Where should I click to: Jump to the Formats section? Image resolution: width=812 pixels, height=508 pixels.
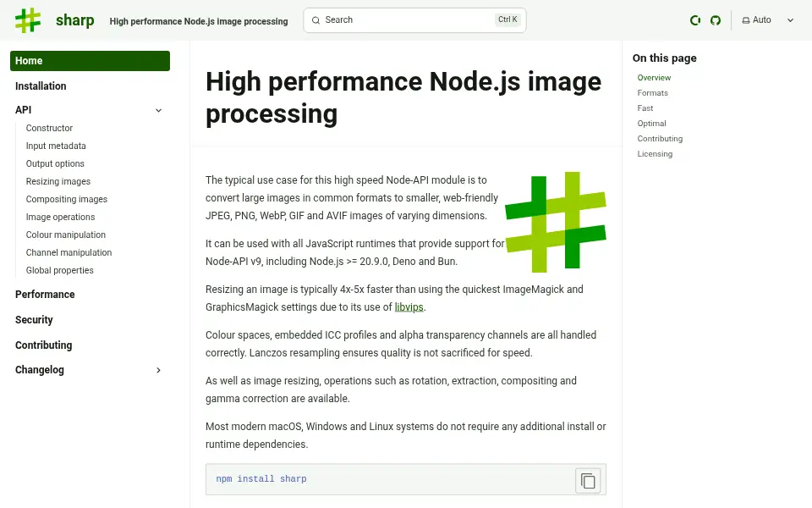pos(652,93)
